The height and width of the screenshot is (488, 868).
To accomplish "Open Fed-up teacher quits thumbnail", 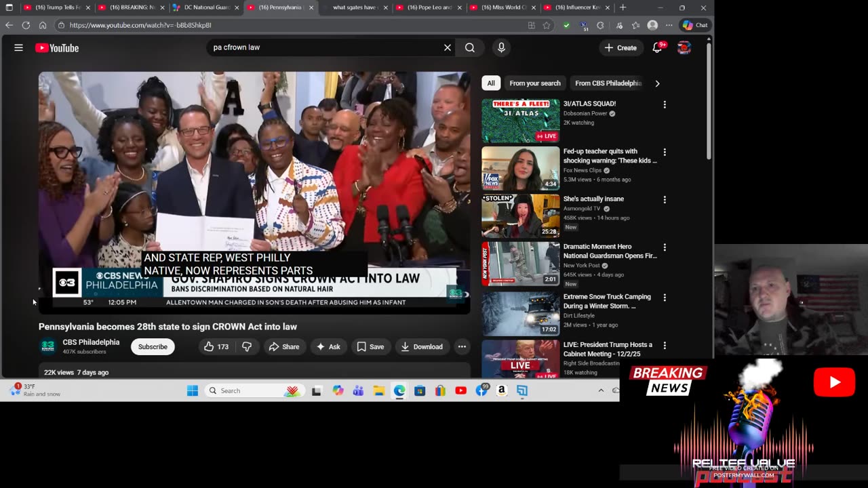I will pos(521,168).
